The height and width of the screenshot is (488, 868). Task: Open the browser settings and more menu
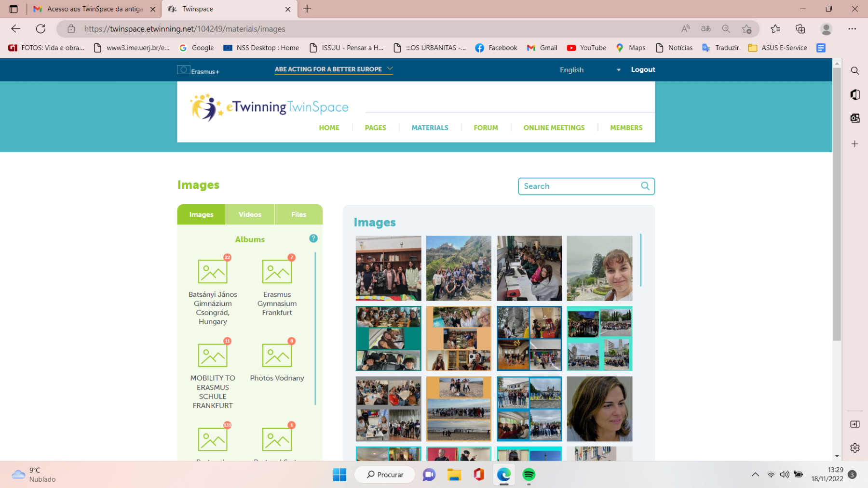point(852,29)
